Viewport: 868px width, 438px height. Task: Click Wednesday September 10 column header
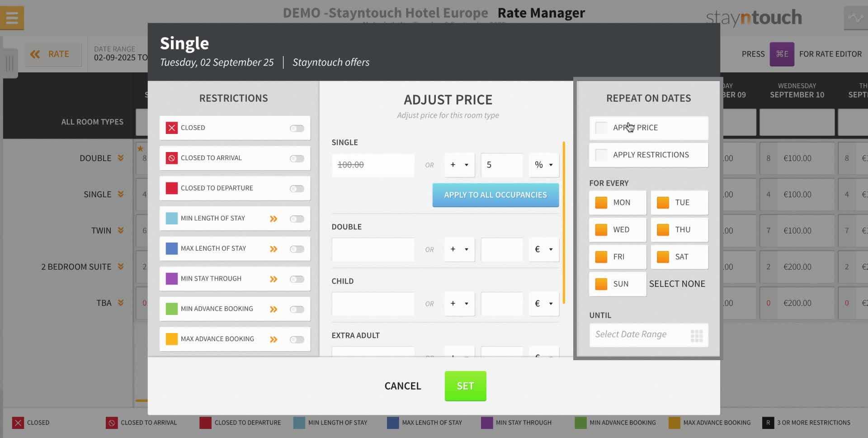[x=797, y=90]
